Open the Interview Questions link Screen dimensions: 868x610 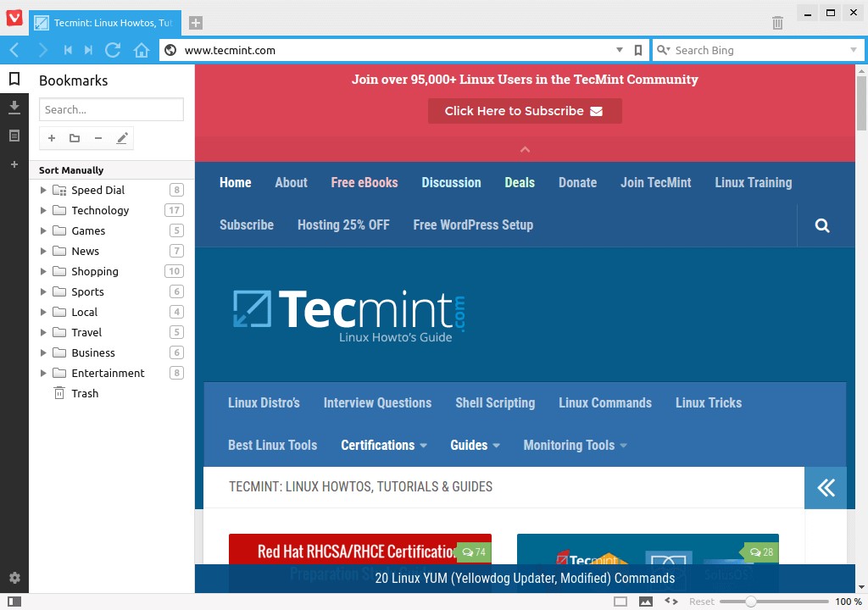[377, 403]
